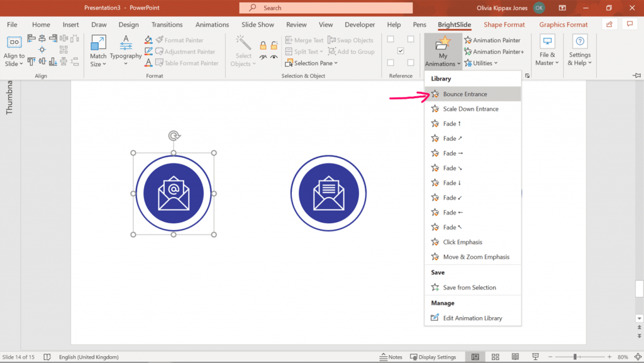Open the Comments speech bubble icon
The width and height of the screenshot is (644, 363).
630,25
